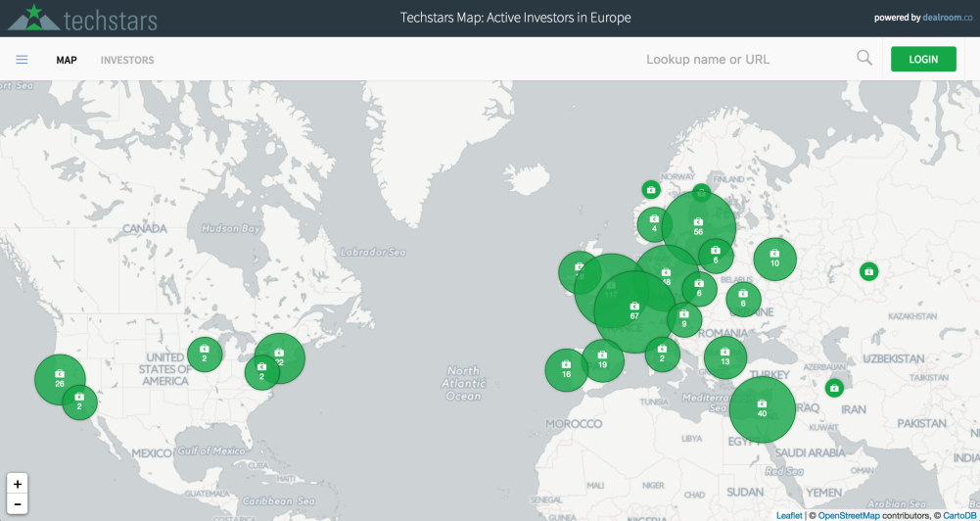Select the 13 investors cluster near Bulgaria

(725, 357)
